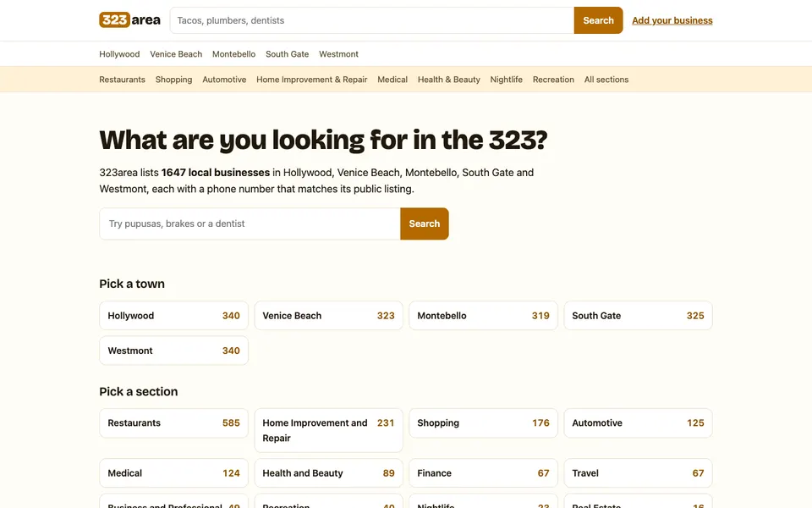The image size is (812, 508).
Task: Open the Home Improvement and Repair card with 231
Action: 329,430
